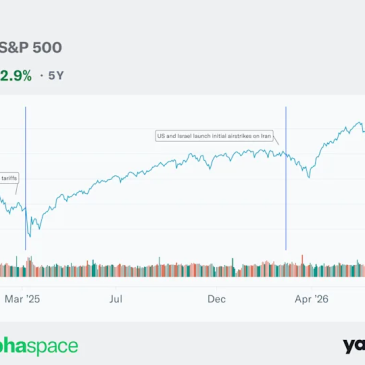
Task: Select the Jul axis label
Action: tap(116, 299)
